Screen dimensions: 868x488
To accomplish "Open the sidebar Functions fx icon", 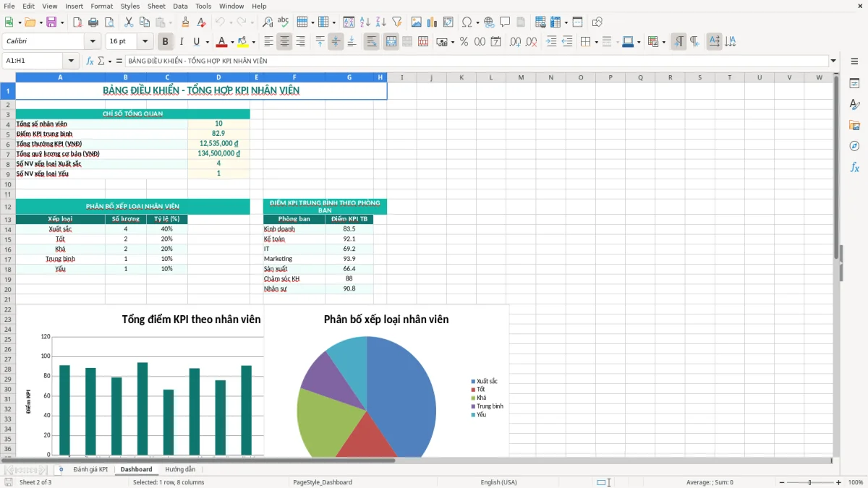I will pyautogui.click(x=854, y=167).
